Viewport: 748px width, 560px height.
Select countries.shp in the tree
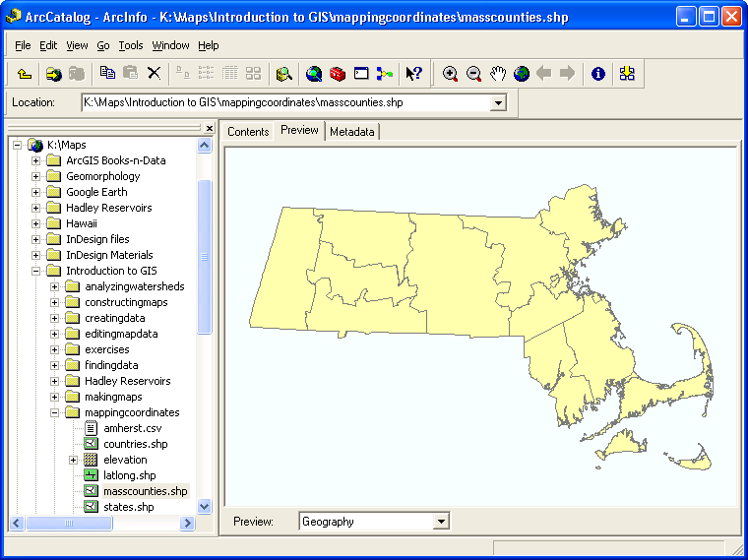[136, 444]
